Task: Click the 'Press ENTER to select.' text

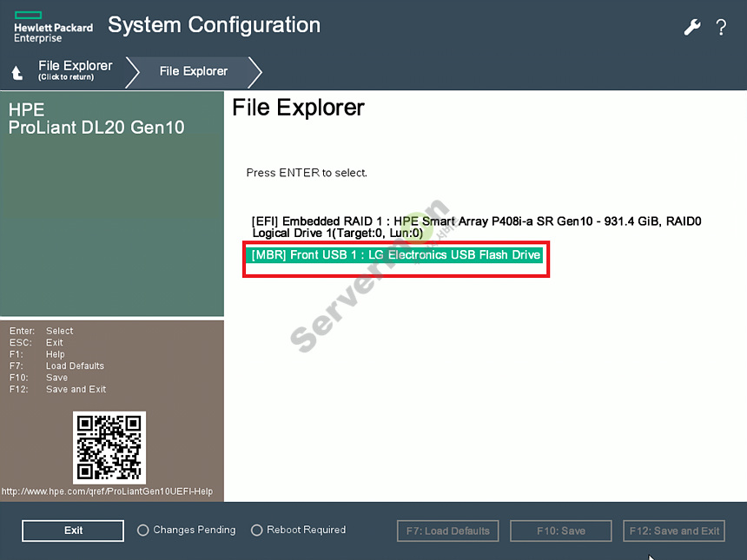Action: [x=307, y=173]
